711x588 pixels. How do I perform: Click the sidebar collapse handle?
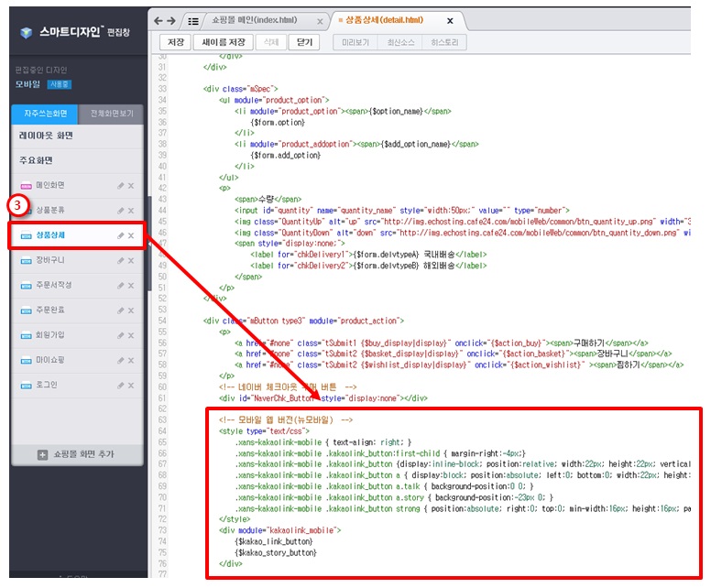pos(149,244)
